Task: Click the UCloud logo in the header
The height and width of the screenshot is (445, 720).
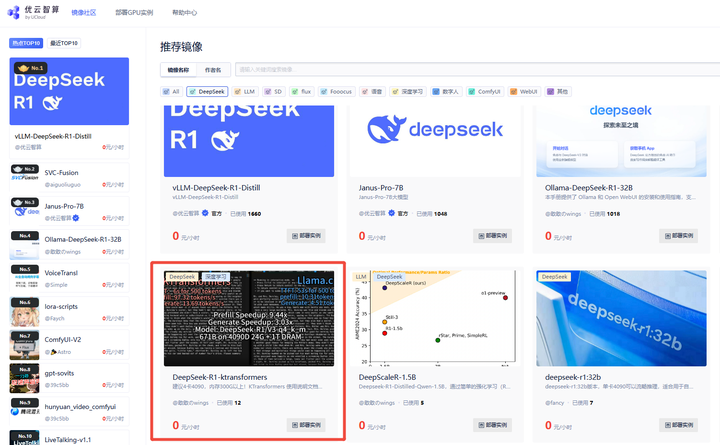Action: click(33, 12)
